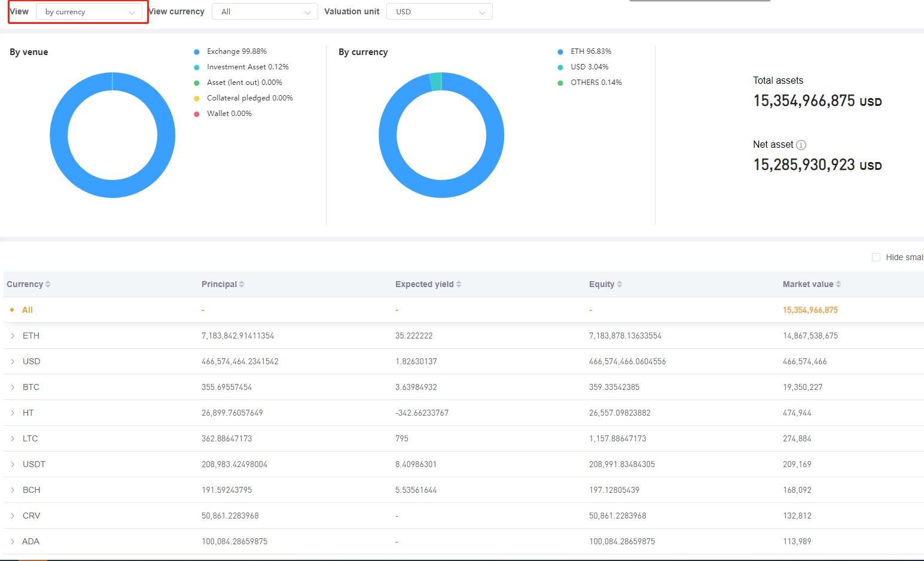Toggle OTHERS 0.14% legend entry
Viewport: 924px width, 561px height.
pyautogui.click(x=590, y=83)
